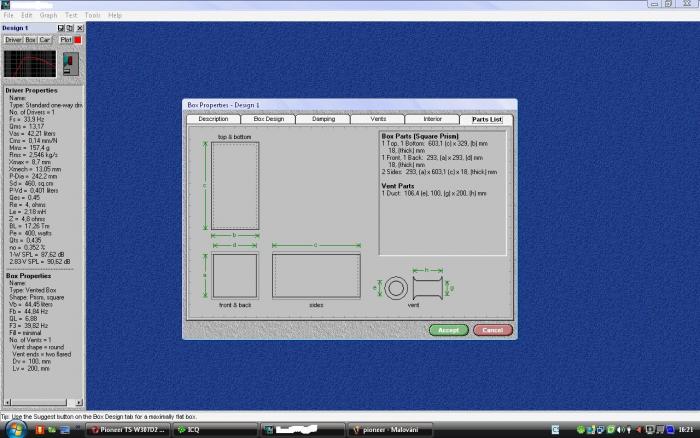The height and width of the screenshot is (438, 700).
Task: Open the Driver properties button
Action: pyautogui.click(x=13, y=40)
